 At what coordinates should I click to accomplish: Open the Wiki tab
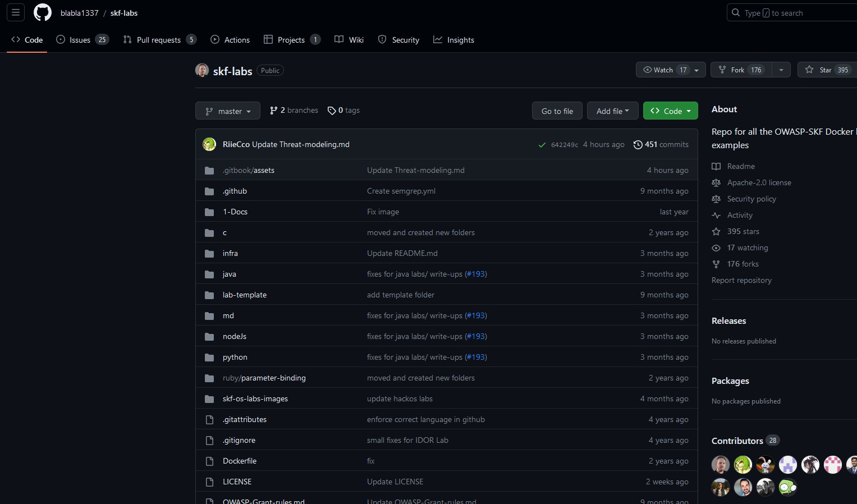(x=349, y=40)
